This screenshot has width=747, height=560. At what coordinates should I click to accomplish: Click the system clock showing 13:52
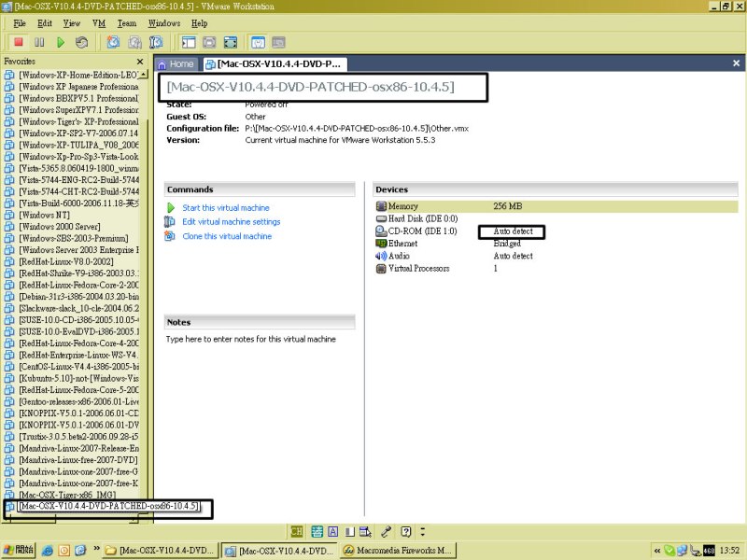729,551
